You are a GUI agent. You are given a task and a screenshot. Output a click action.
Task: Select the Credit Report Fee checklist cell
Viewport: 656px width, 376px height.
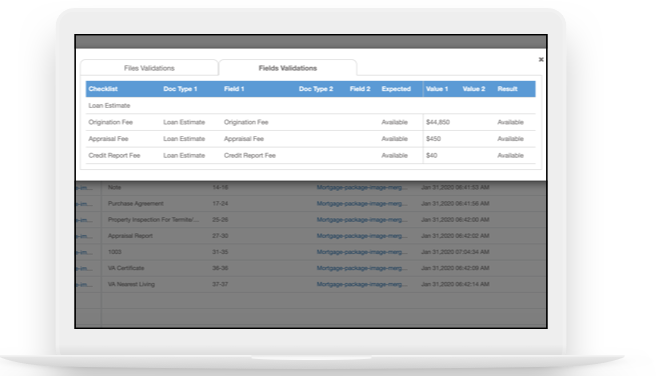pos(114,155)
